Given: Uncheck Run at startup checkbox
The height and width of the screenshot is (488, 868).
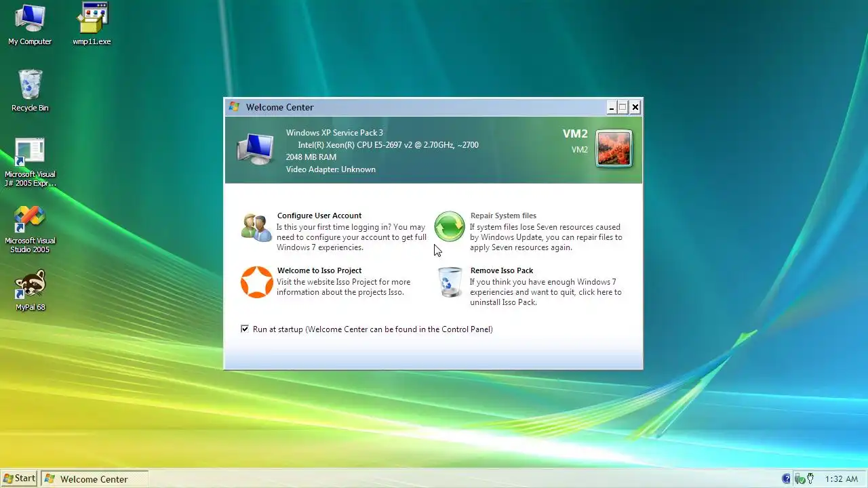Looking at the screenshot, I should click(x=245, y=329).
